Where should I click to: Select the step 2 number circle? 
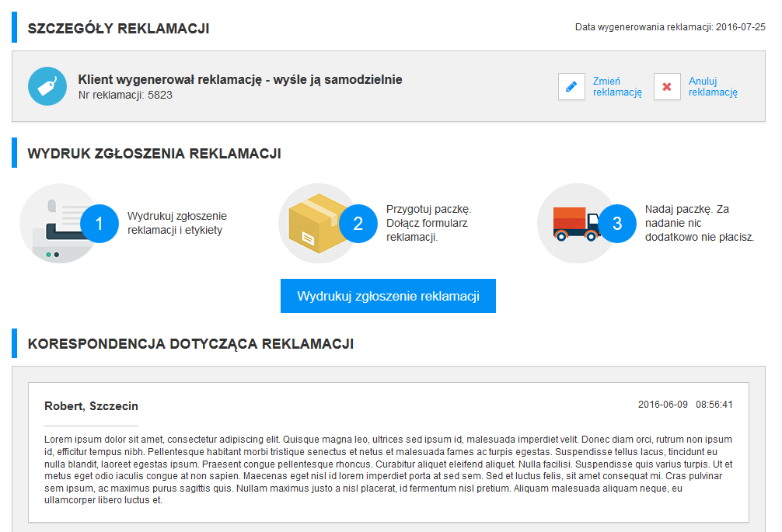click(x=358, y=224)
